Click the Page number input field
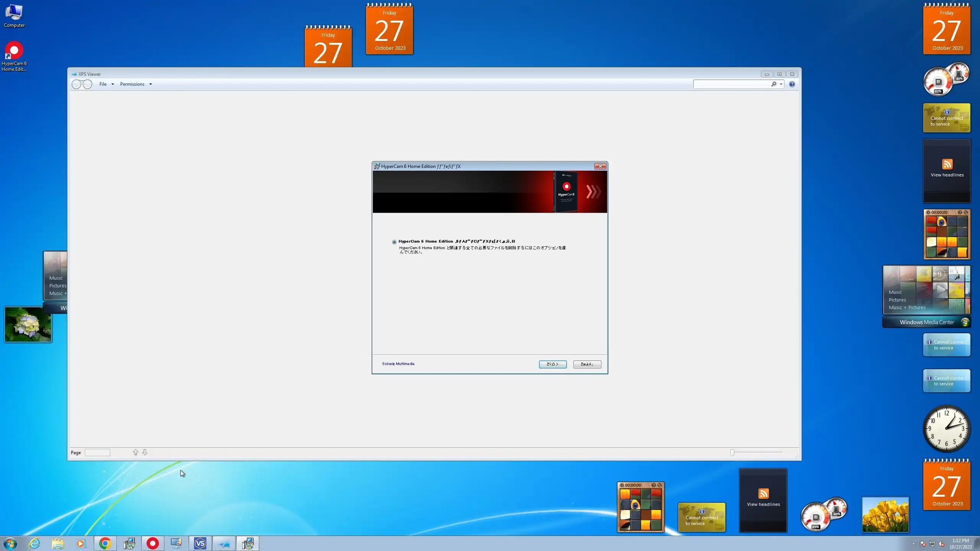 pos(98,453)
